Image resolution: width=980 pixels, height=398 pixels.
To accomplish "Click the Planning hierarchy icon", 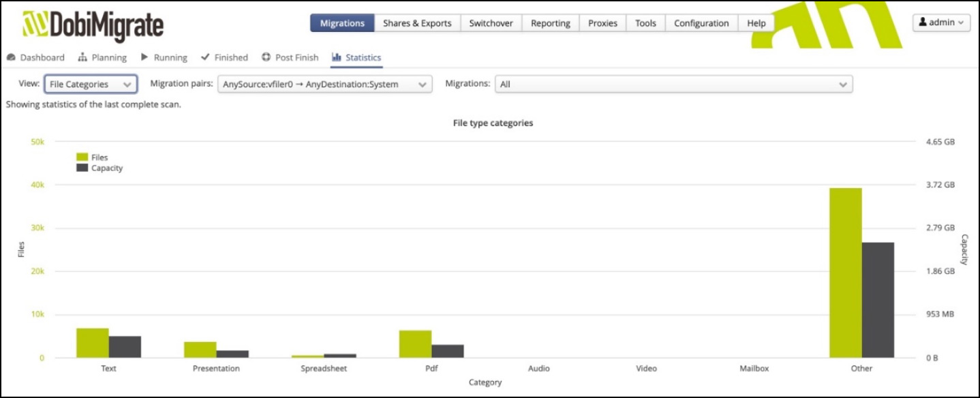I will pos(82,58).
